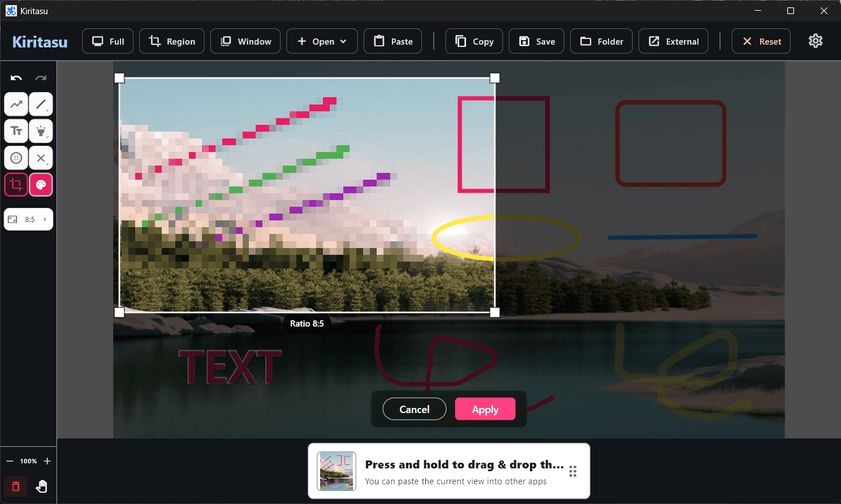Expand the Open dropdown menu
This screenshot has width=841, height=504.
(x=322, y=41)
